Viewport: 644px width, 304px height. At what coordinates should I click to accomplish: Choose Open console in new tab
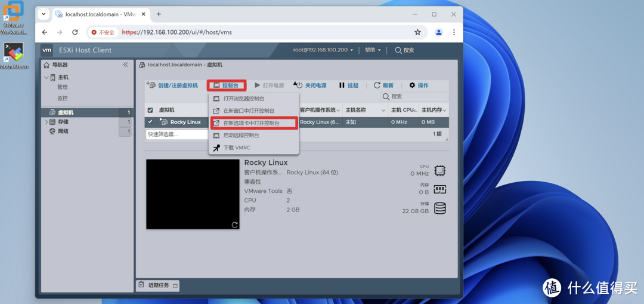254,123
